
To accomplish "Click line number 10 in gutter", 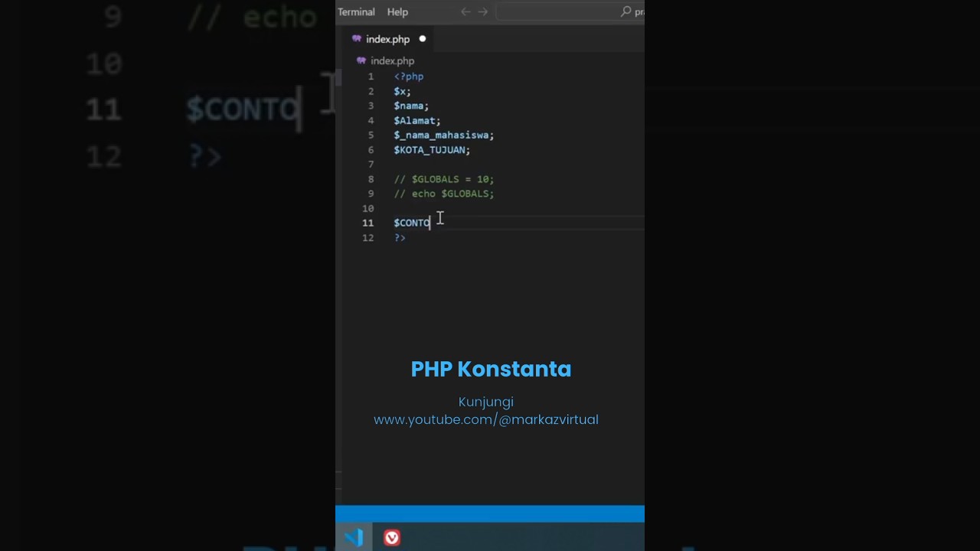I will (368, 208).
